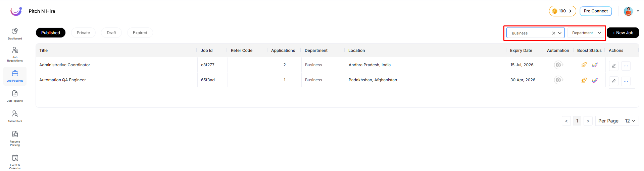The image size is (644, 171).
Task: Click the Pro Connect button
Action: click(596, 11)
